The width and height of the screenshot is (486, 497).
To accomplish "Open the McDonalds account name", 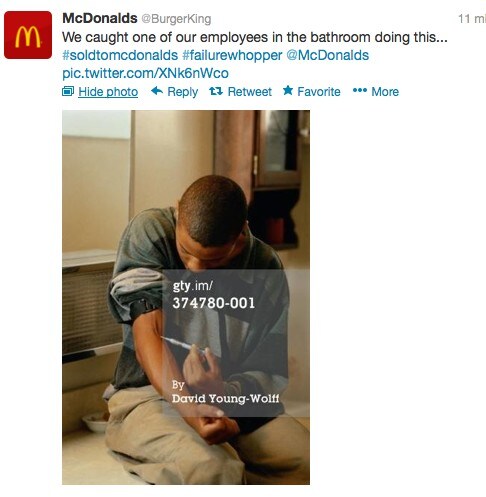I will [100, 18].
